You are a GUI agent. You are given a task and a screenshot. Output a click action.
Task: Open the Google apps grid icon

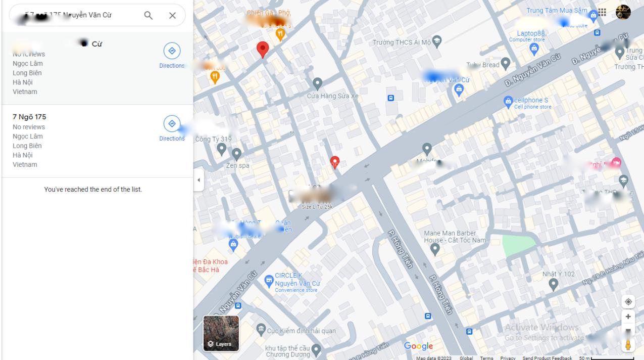point(602,13)
